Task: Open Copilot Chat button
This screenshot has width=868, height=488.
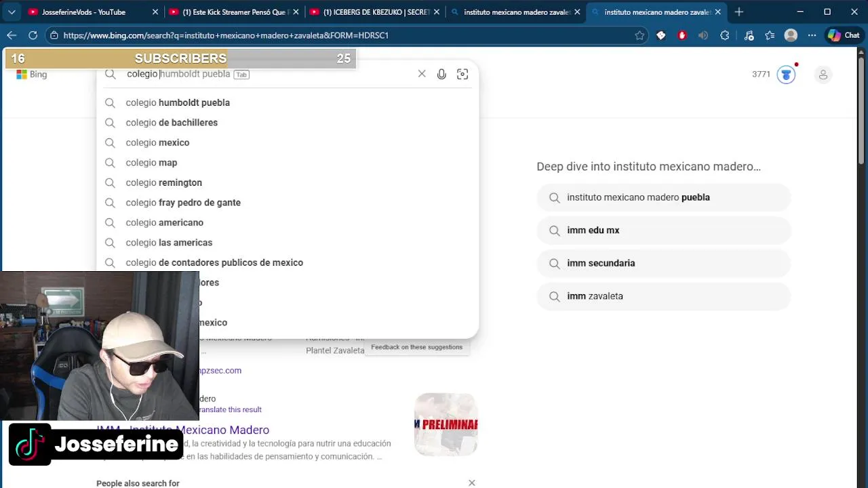Action: [x=843, y=35]
